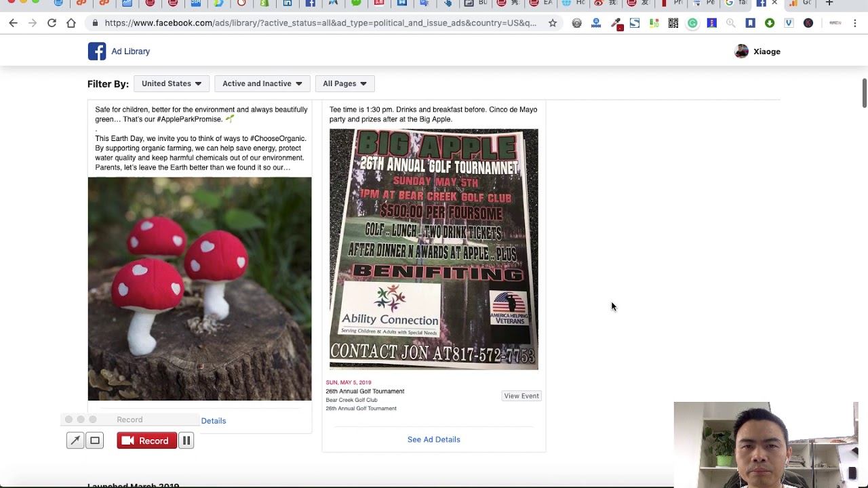The height and width of the screenshot is (488, 868).
Task: Open the round K profile extension icon
Action: pos(808,23)
